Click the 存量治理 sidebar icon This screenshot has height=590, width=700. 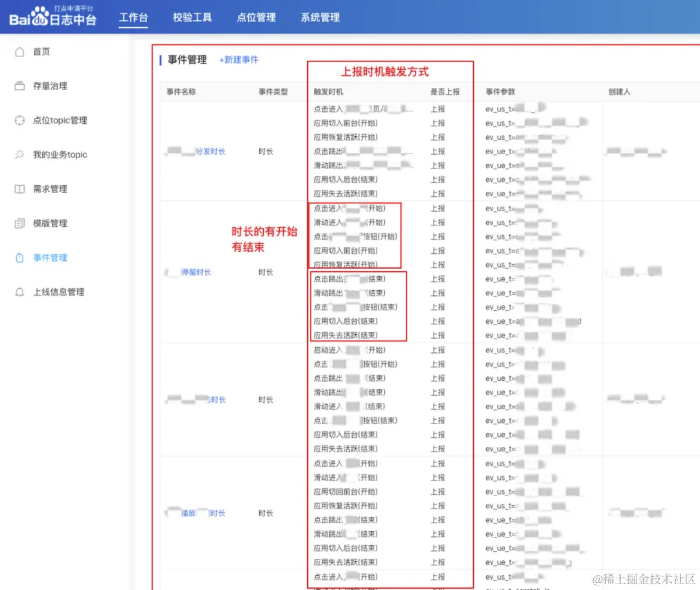pyautogui.click(x=19, y=85)
